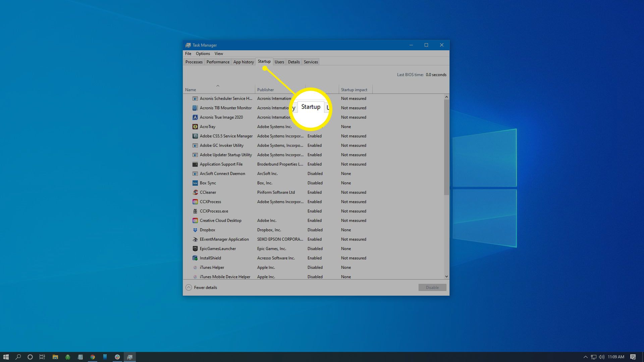Open the File menu
The width and height of the screenshot is (644, 362).
click(x=188, y=53)
